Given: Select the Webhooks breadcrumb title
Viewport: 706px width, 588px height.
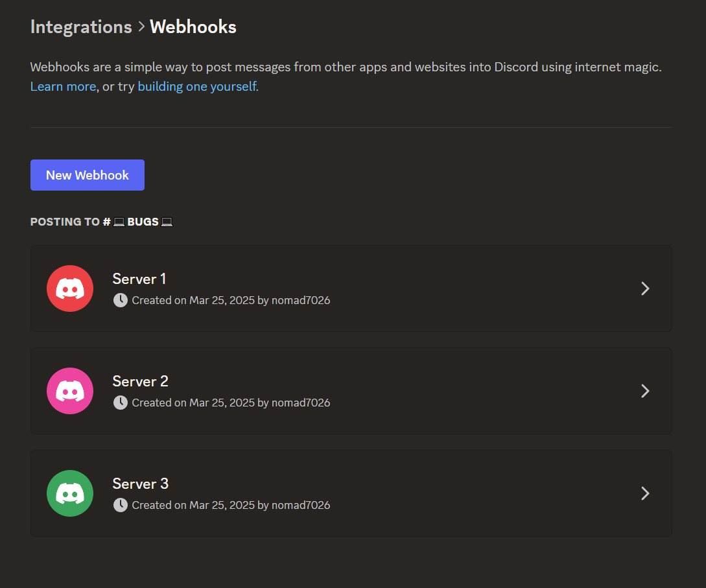Looking at the screenshot, I should click(x=193, y=27).
